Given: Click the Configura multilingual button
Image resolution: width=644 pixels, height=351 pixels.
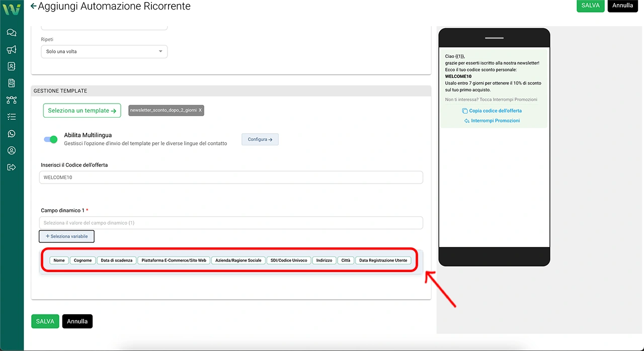Looking at the screenshot, I should click(x=260, y=139).
